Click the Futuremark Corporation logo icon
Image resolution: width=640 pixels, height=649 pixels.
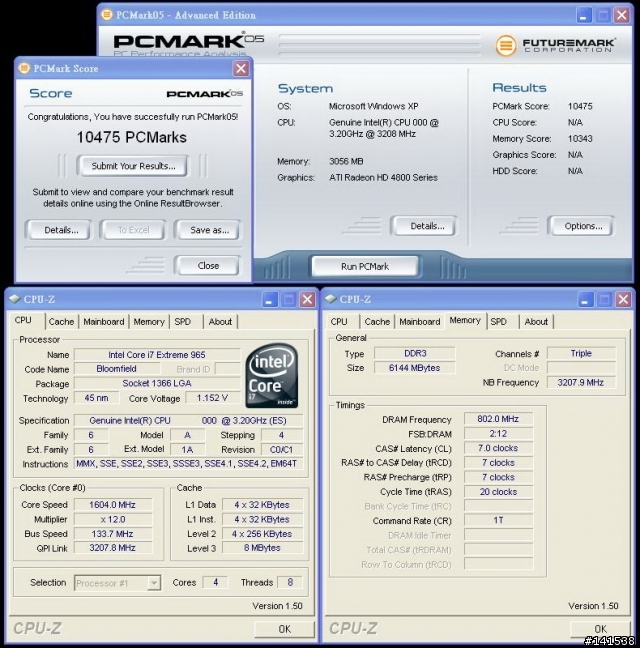tap(506, 45)
